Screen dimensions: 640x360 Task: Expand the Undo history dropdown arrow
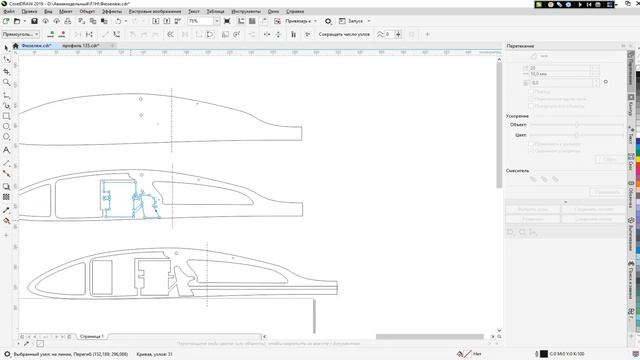tap(126, 21)
